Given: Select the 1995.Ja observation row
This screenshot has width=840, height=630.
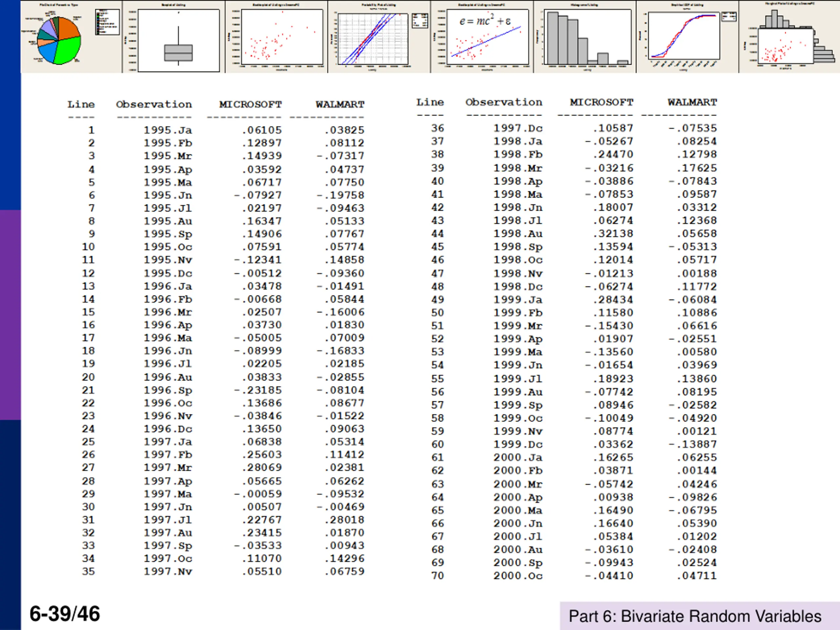Looking at the screenshot, I should (216, 130).
